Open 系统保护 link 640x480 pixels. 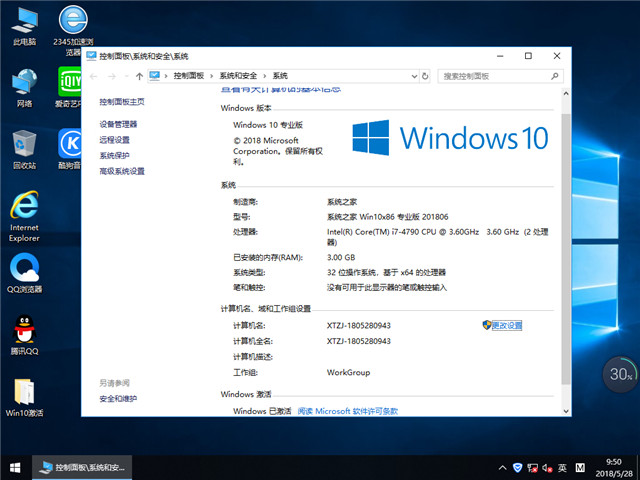point(114,156)
